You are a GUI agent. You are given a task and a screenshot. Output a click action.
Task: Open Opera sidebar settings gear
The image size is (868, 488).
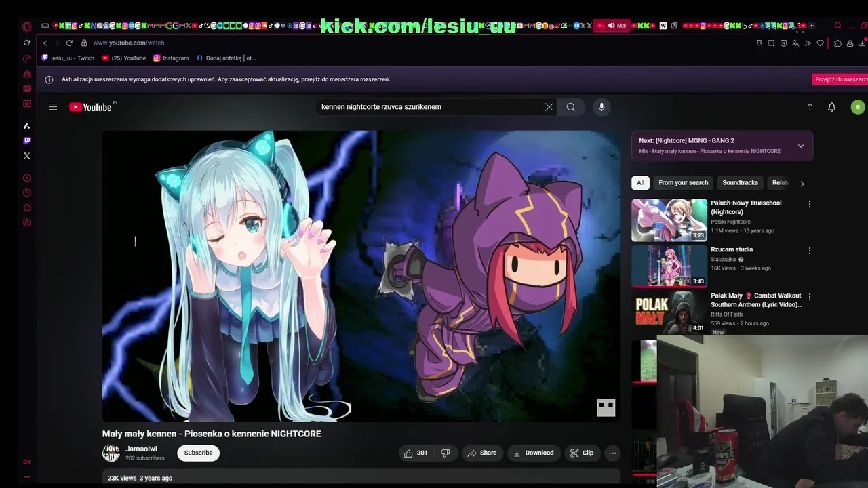tap(27, 223)
